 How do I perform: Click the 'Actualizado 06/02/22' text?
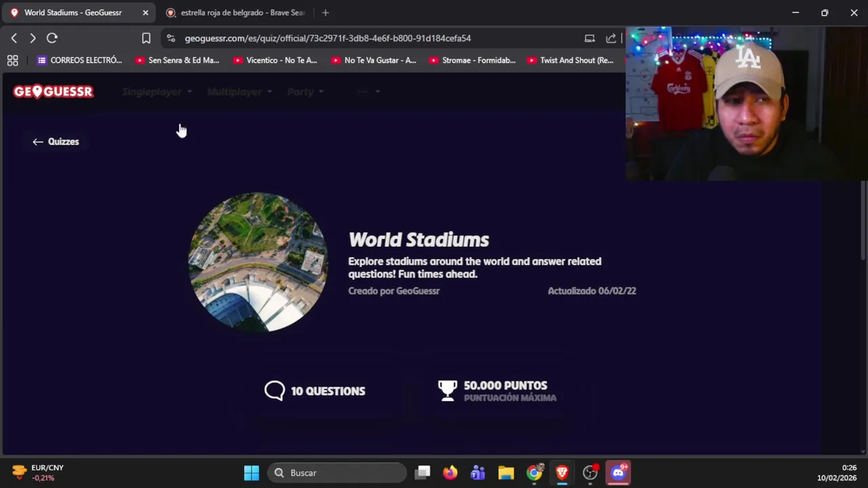pos(592,291)
